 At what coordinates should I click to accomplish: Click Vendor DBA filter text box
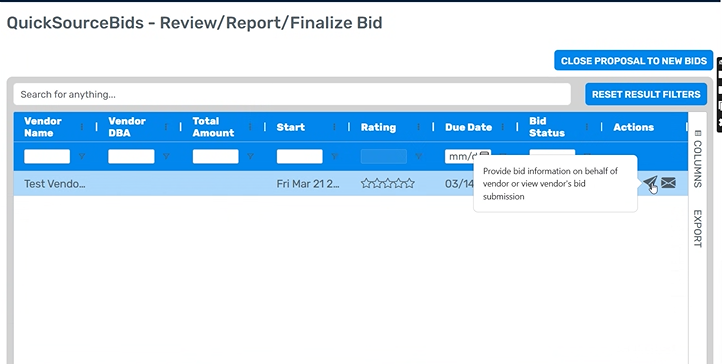pyautogui.click(x=131, y=156)
